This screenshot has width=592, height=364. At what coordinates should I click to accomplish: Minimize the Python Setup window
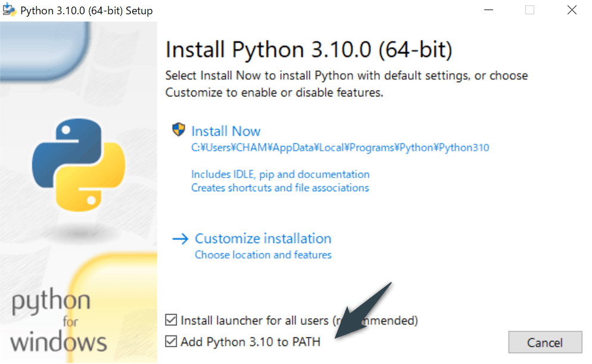coord(488,10)
